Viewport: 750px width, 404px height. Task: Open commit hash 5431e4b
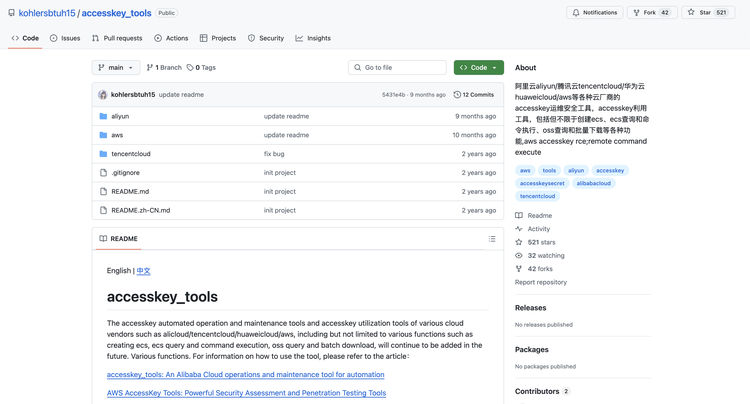(x=393, y=95)
